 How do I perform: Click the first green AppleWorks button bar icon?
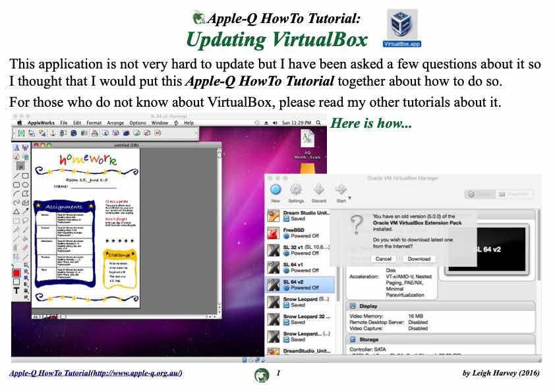click(x=21, y=133)
